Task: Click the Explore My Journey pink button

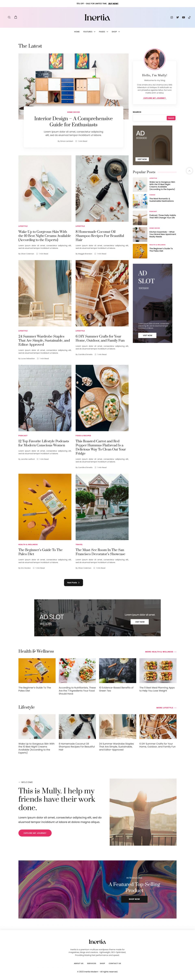Action: click(x=35, y=833)
